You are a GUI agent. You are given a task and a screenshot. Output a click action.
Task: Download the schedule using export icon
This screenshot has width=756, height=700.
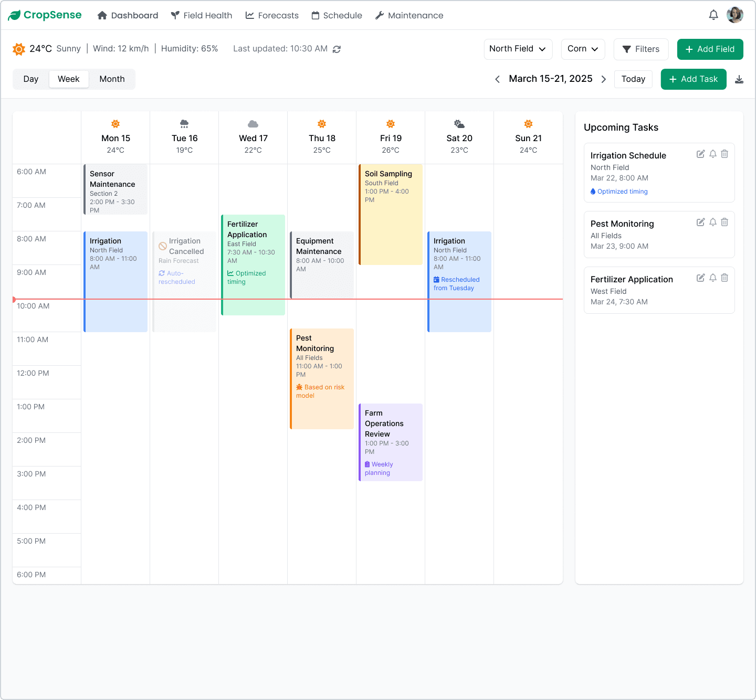click(x=739, y=79)
